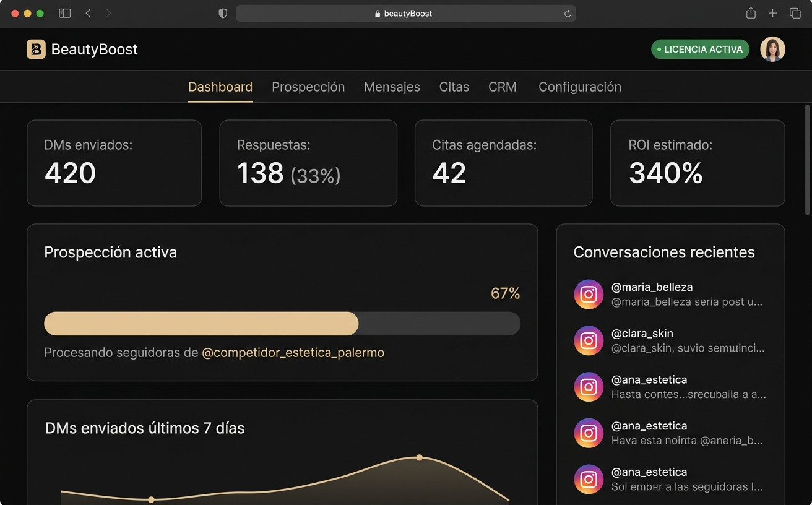Image resolution: width=812 pixels, height=505 pixels.
Task: Click Instagram icon beside "a las seguidoras" message
Action: click(x=589, y=480)
